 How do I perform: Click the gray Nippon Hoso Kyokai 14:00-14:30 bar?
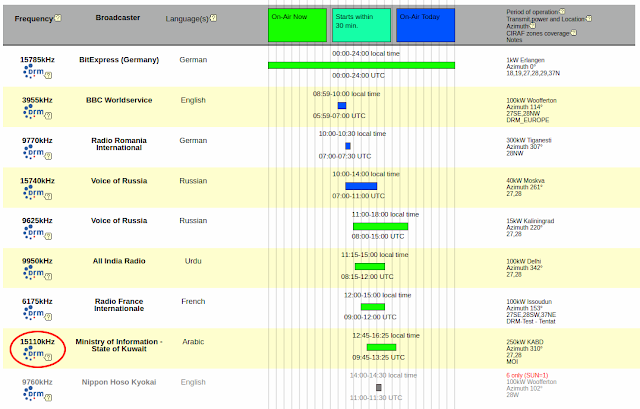(x=379, y=387)
